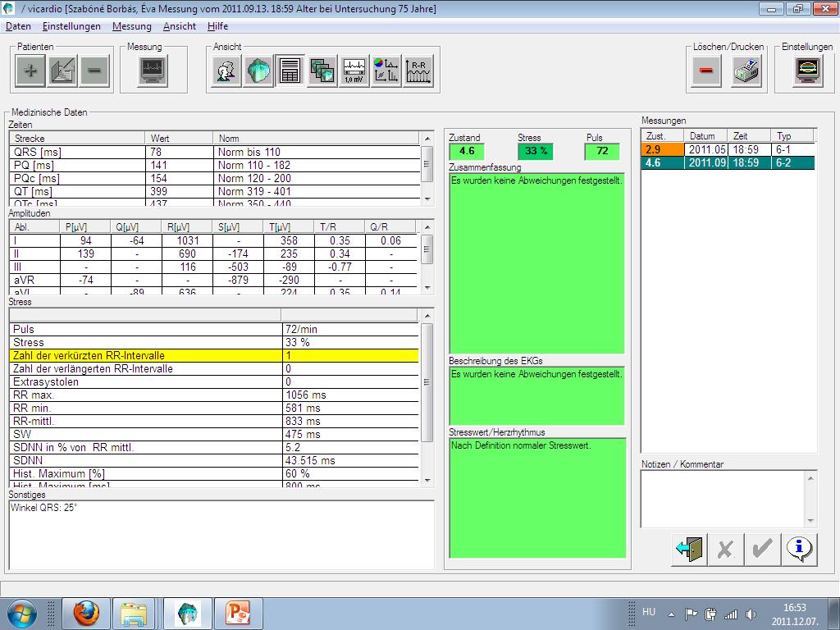
Task: Click the Stress 33 % indicator box
Action: [x=535, y=151]
